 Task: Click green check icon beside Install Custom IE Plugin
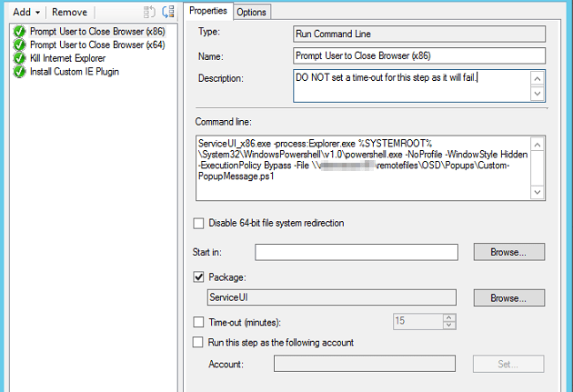click(19, 72)
